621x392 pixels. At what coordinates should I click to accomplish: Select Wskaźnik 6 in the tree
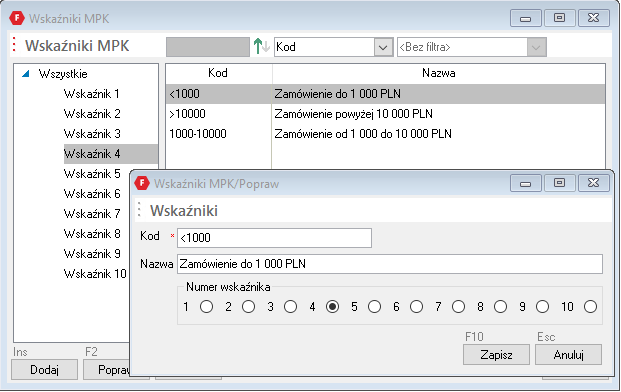[x=92, y=194]
